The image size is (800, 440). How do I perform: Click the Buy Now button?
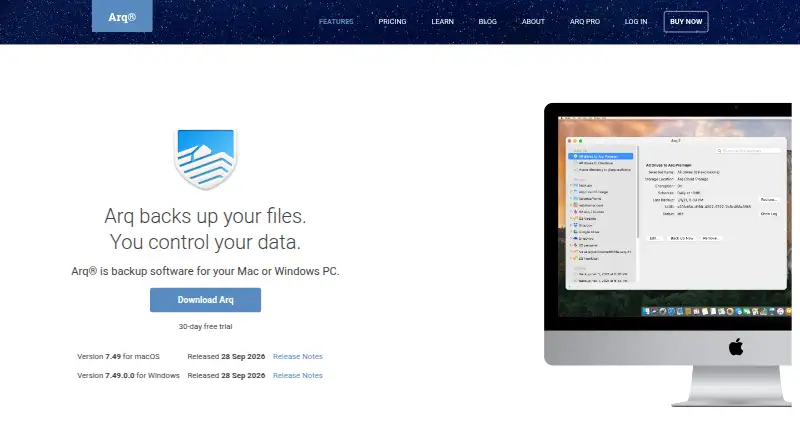coord(686,21)
